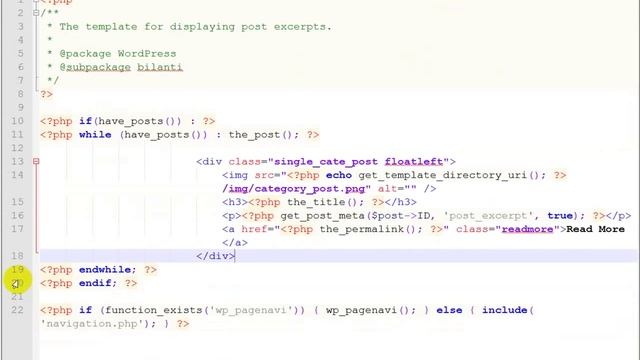Select line number 22 in the gutter
Image resolution: width=640 pixels, height=360 pixels.
(x=17, y=310)
